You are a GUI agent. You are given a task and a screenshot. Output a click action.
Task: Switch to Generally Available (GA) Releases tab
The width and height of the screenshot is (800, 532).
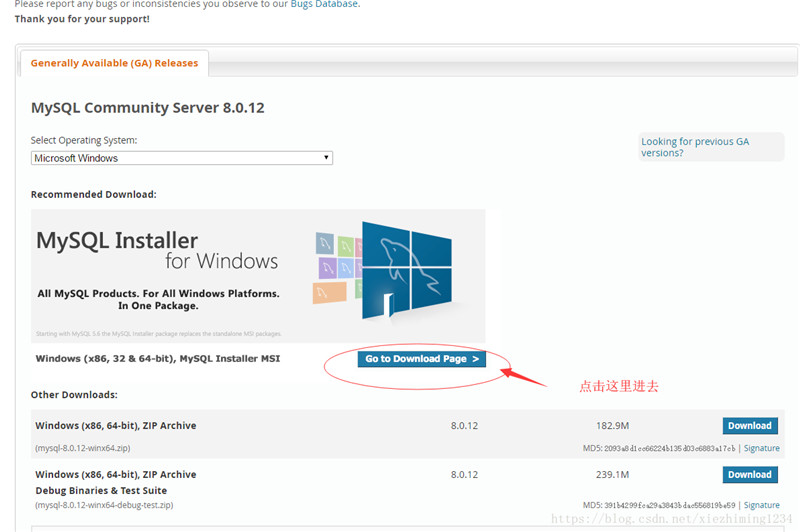pyautogui.click(x=114, y=63)
